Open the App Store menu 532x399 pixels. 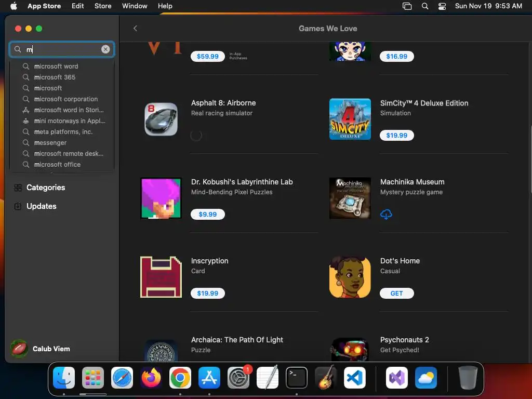44,6
